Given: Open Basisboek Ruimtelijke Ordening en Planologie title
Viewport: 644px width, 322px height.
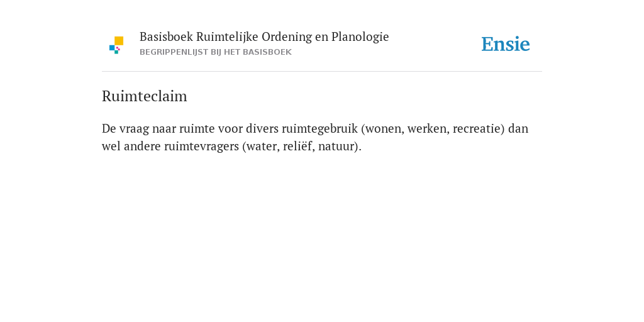Looking at the screenshot, I should [x=264, y=37].
